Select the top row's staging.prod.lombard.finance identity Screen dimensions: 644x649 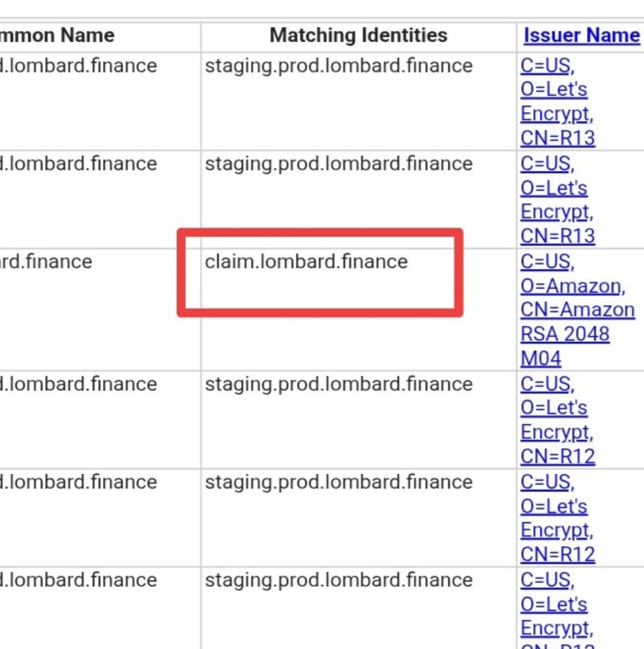coord(338,66)
